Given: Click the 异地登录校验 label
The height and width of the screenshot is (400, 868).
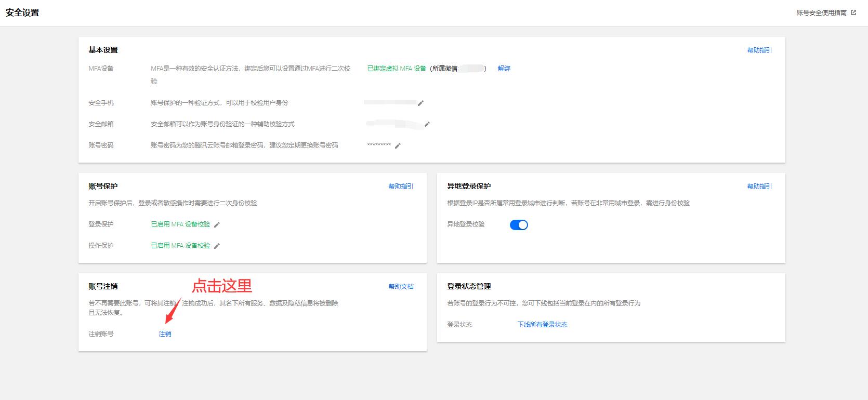Looking at the screenshot, I should click(466, 224).
